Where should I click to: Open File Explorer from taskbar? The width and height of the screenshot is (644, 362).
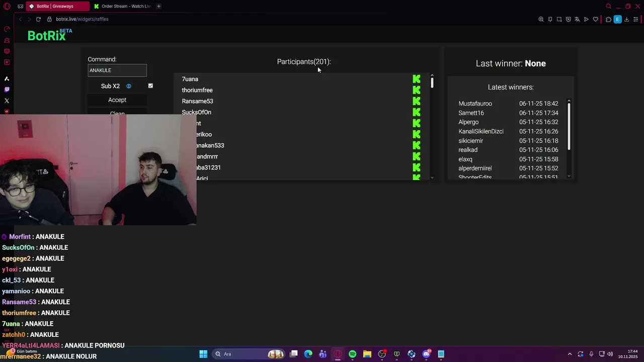click(x=367, y=354)
